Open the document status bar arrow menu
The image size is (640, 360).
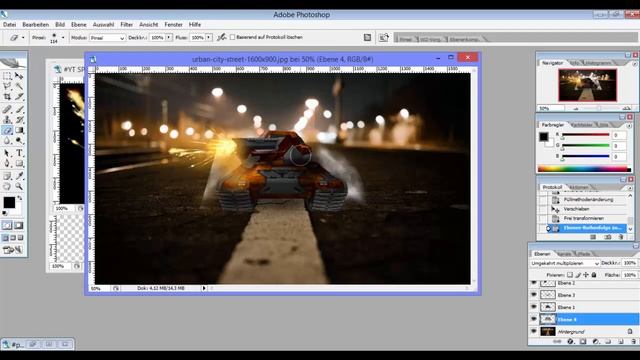[x=204, y=288]
